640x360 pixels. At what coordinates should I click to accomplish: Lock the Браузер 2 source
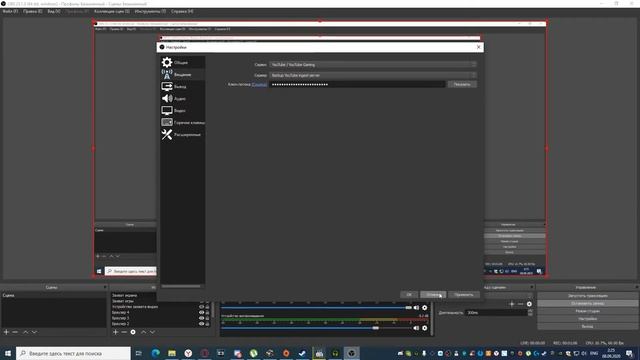point(207,324)
